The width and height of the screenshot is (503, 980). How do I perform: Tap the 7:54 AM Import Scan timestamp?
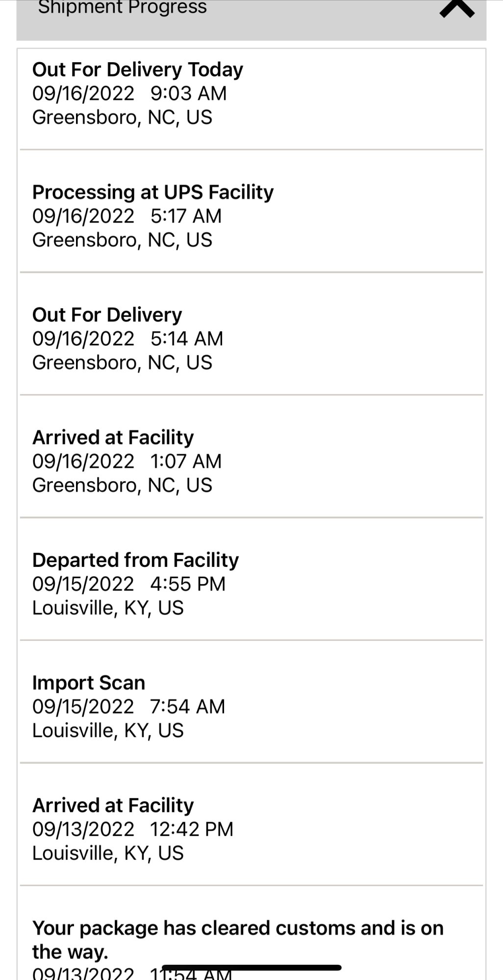point(187,707)
